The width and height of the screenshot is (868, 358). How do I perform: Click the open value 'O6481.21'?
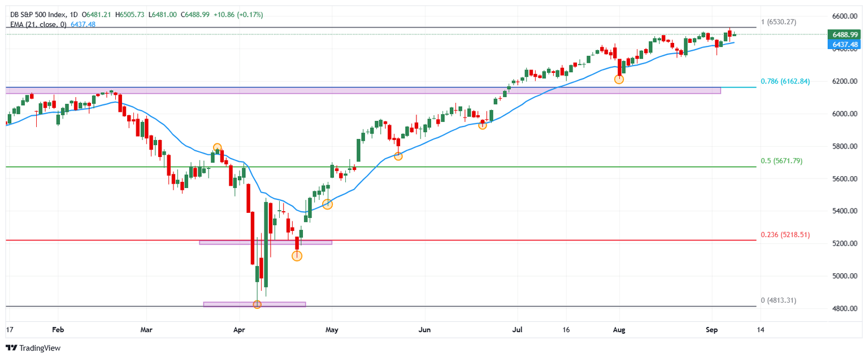pos(97,14)
